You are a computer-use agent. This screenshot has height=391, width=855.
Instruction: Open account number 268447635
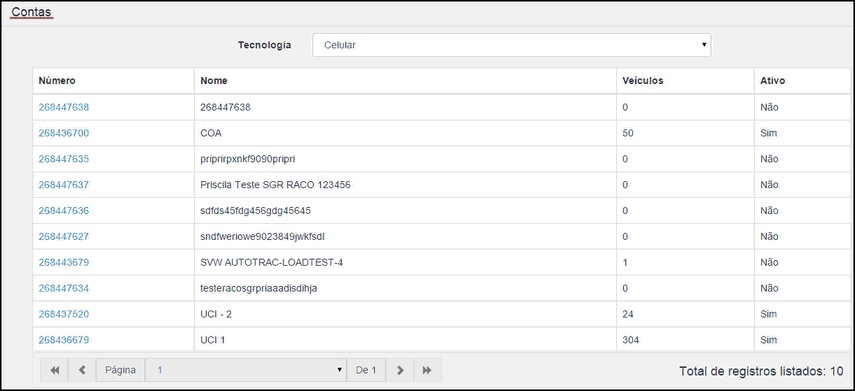(x=63, y=159)
